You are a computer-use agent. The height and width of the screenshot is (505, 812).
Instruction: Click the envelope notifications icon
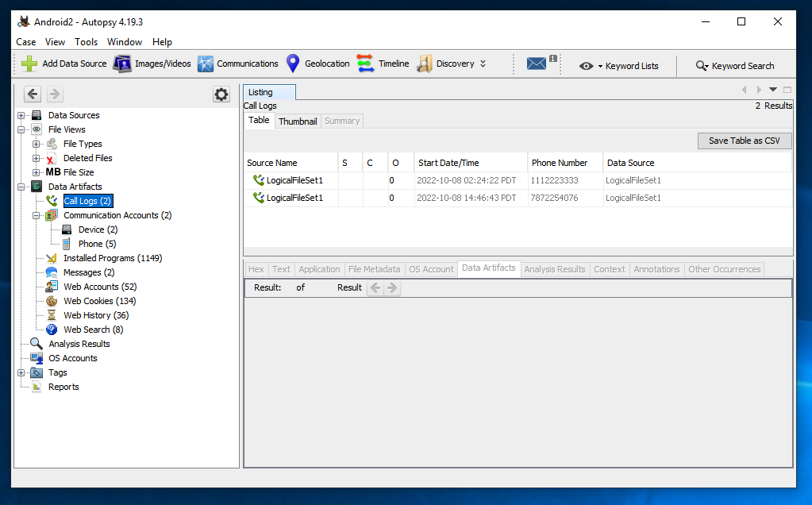537,64
